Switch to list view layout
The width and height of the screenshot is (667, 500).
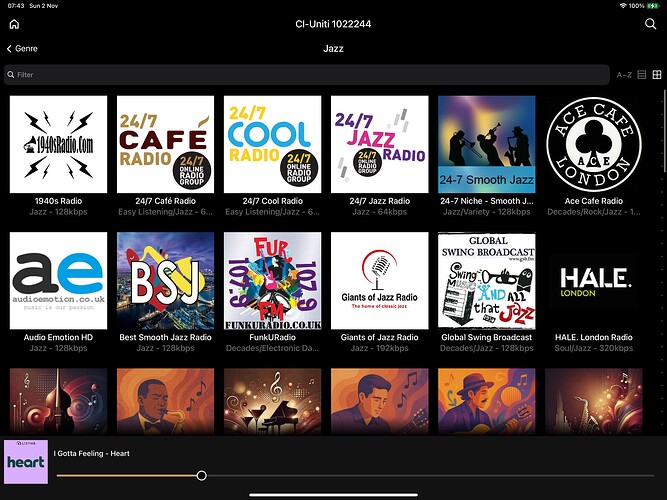(x=641, y=75)
